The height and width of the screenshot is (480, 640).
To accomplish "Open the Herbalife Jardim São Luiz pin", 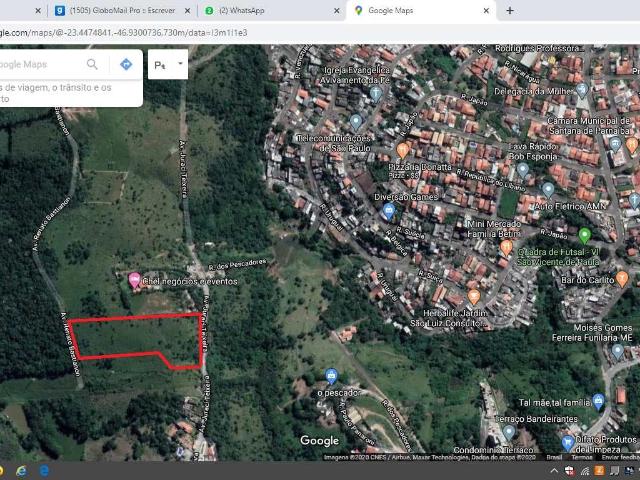I will (x=473, y=297).
